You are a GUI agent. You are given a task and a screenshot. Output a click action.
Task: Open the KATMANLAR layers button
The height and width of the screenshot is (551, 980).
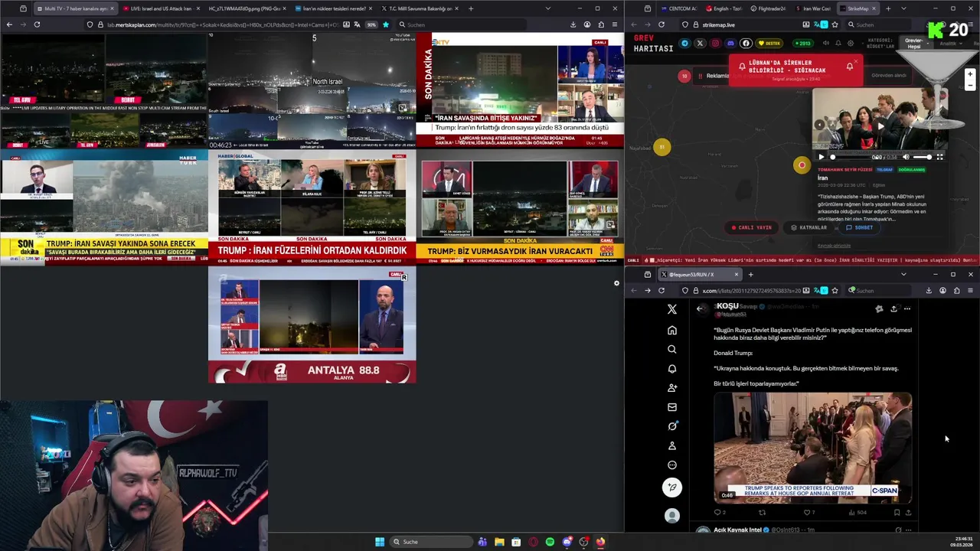coord(809,227)
